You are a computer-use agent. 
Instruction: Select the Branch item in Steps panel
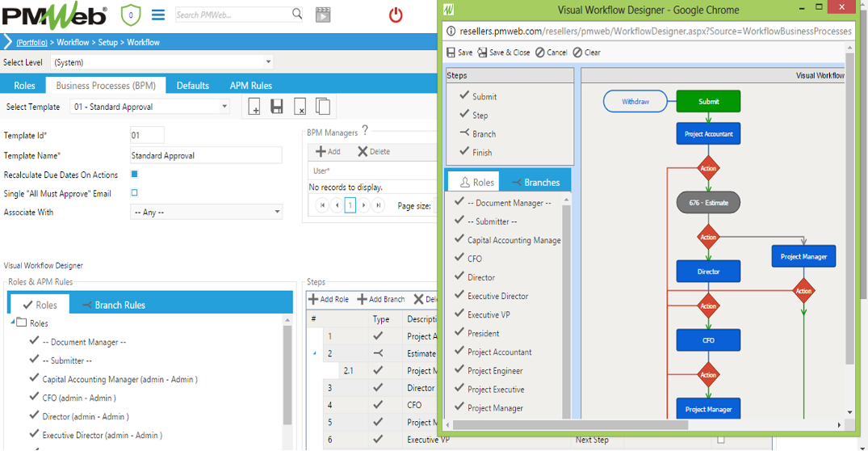478,133
